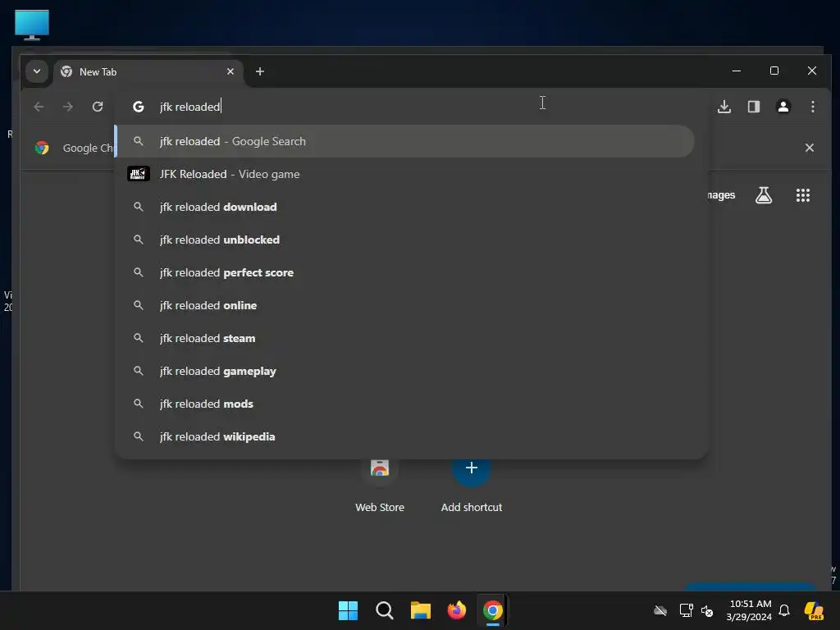Open Windows taskbar search
Screen dimensions: 840x630
(x=384, y=610)
